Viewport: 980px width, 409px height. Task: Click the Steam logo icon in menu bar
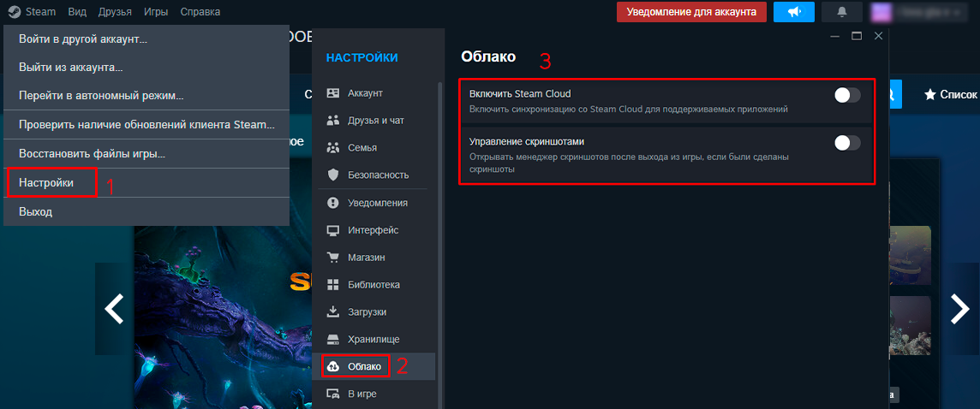14,12
